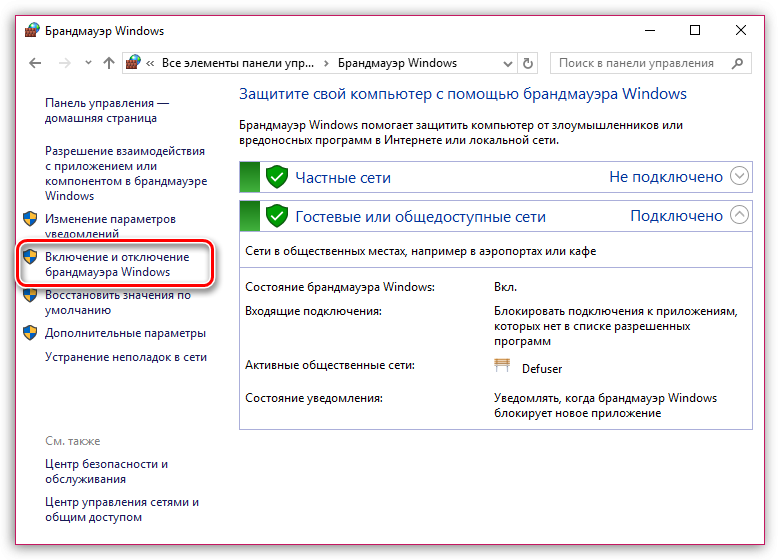This screenshot has height=560, width=780.
Task: Click shield icon next to Изменение параметров уведомлений
Action: tap(30, 220)
